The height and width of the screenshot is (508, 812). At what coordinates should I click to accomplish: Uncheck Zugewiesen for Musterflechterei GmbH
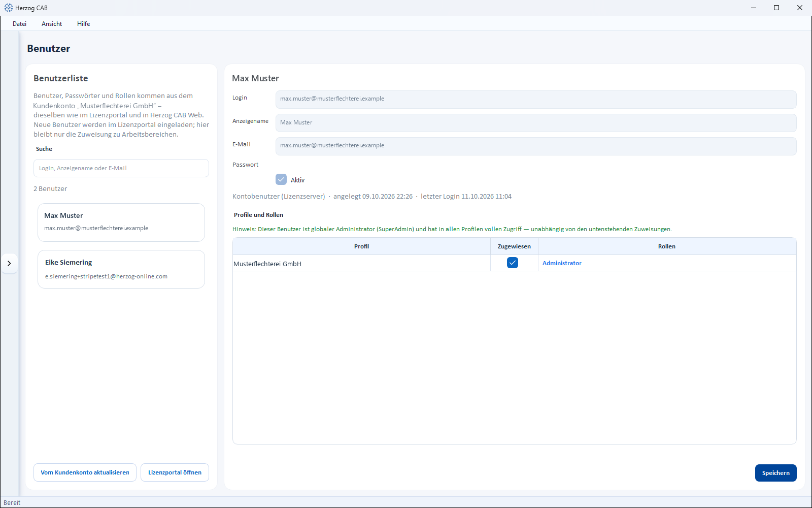coord(513,263)
